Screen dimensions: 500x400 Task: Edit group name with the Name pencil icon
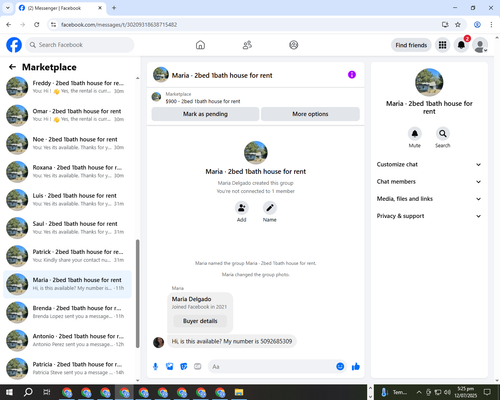(x=270, y=208)
